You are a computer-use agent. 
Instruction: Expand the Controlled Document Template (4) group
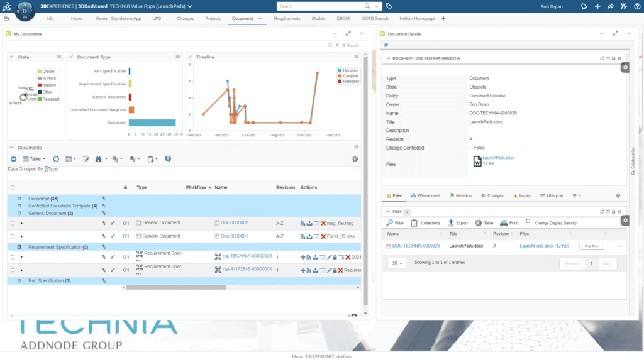coord(19,206)
